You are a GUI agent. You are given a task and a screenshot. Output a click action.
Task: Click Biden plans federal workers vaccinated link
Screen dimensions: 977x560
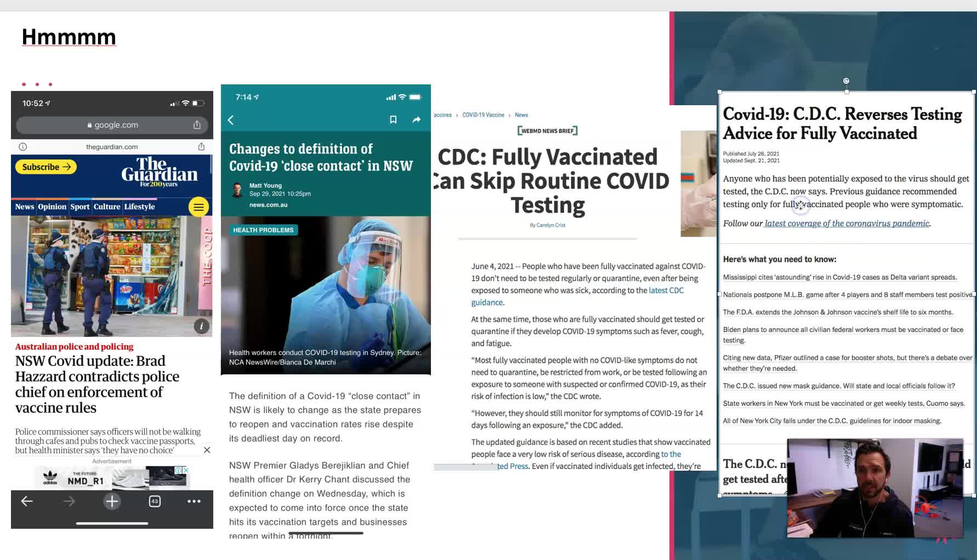click(843, 335)
